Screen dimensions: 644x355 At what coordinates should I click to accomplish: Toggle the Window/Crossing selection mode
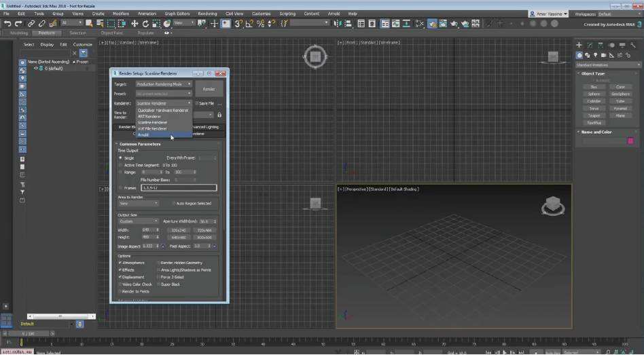coord(122,24)
